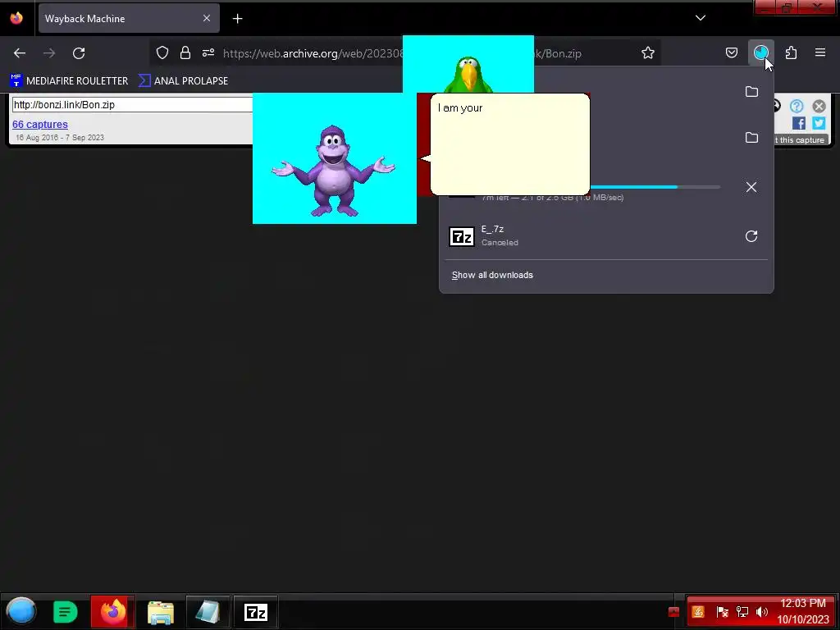Viewport: 840px width, 630px height.
Task: Click the forward navigation arrow
Action: tap(49, 53)
